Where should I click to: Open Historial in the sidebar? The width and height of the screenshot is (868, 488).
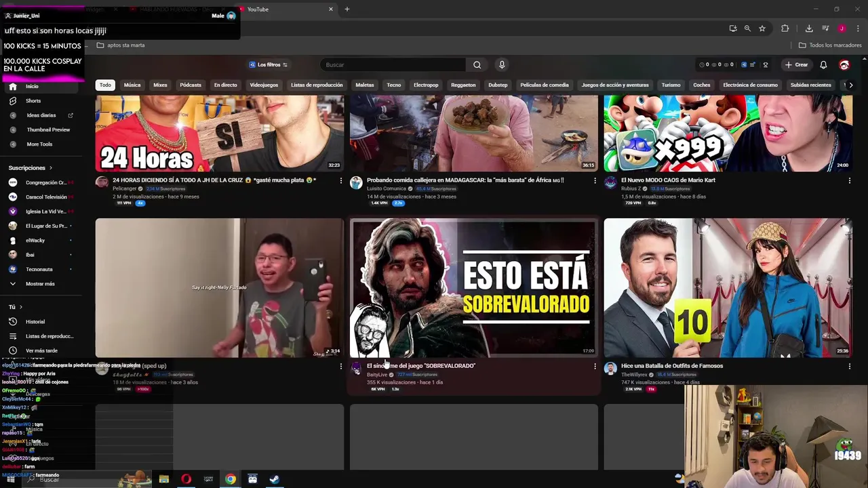35,322
